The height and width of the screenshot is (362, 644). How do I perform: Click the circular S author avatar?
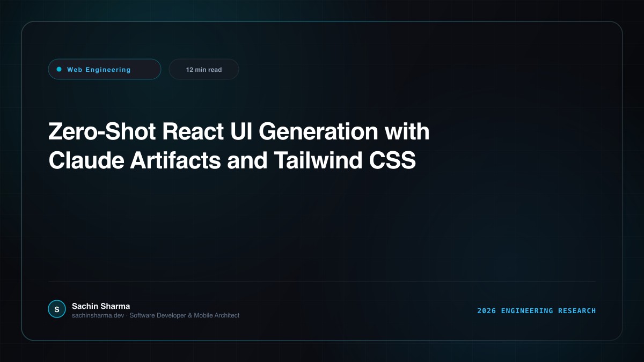click(57, 309)
